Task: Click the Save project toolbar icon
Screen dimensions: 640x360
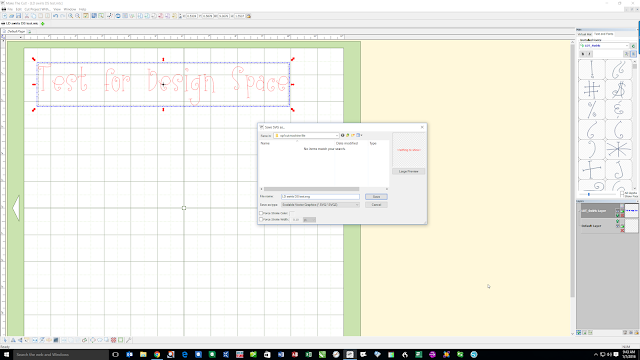Action: coord(18,16)
